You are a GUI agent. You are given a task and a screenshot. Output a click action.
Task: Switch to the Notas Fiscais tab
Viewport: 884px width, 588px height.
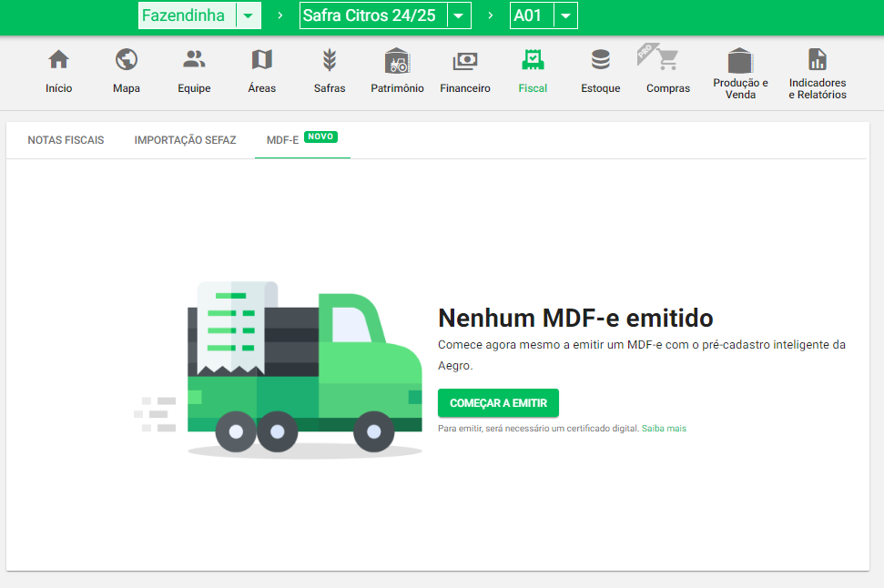(x=66, y=140)
